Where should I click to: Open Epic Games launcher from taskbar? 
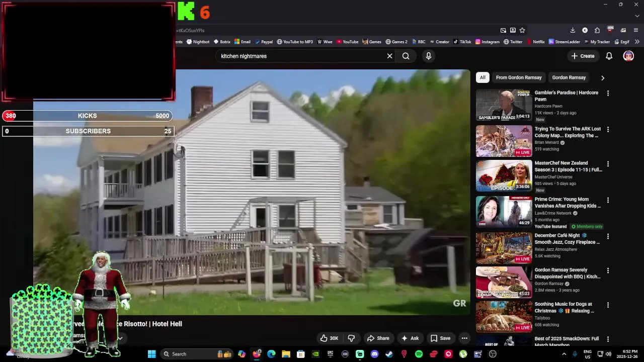(330, 354)
